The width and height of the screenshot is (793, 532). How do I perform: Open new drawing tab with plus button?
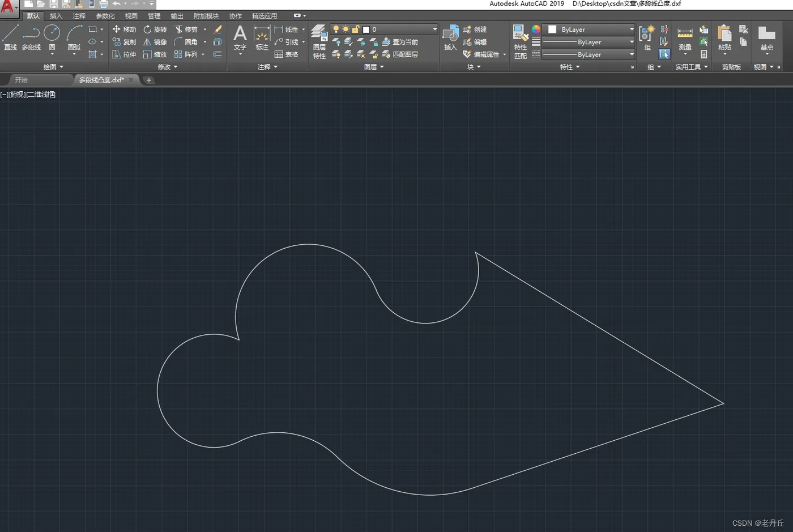click(149, 80)
